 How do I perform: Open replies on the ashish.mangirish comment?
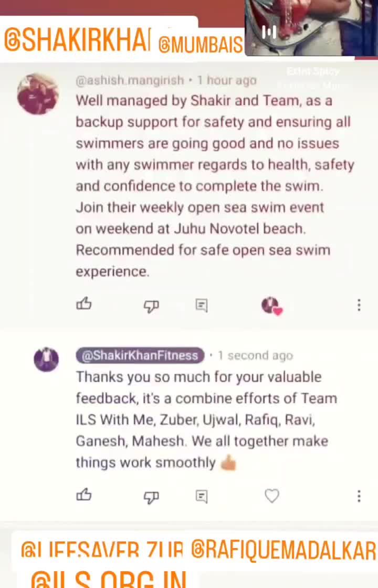[202, 305]
